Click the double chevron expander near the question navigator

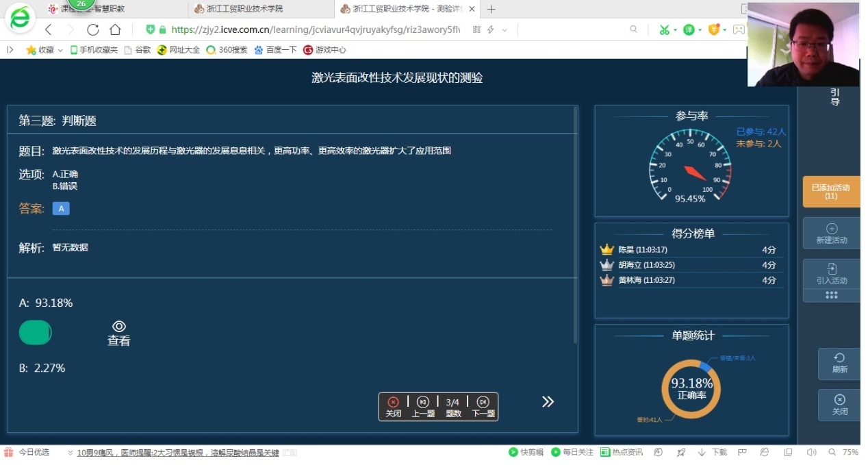point(547,402)
